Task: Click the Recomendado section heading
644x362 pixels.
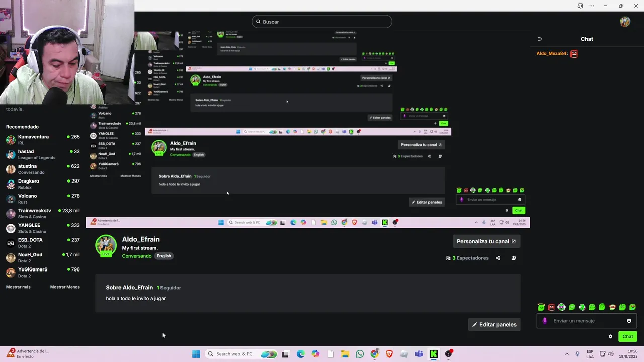Action: (22, 127)
